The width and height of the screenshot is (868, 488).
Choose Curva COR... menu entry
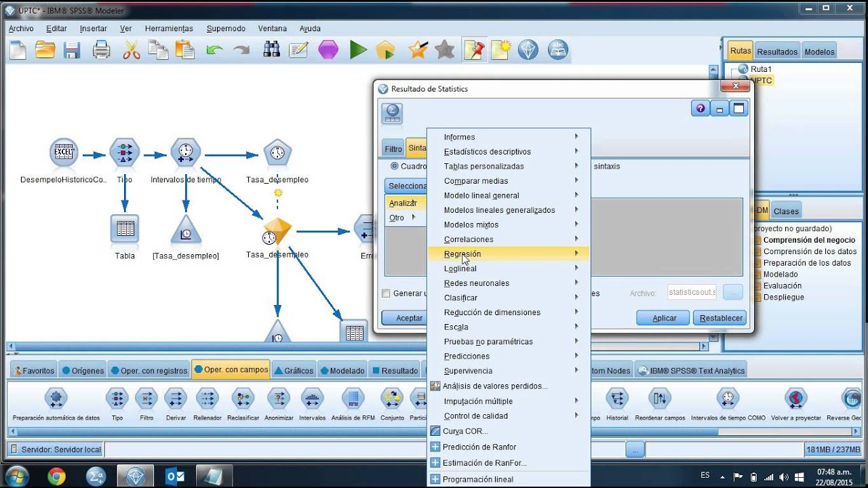coord(509,431)
